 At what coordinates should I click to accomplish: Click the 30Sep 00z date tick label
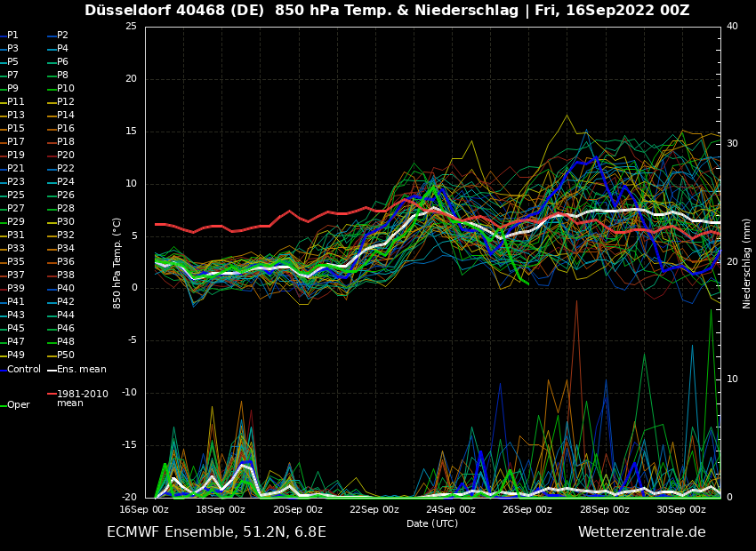pyautogui.click(x=681, y=509)
